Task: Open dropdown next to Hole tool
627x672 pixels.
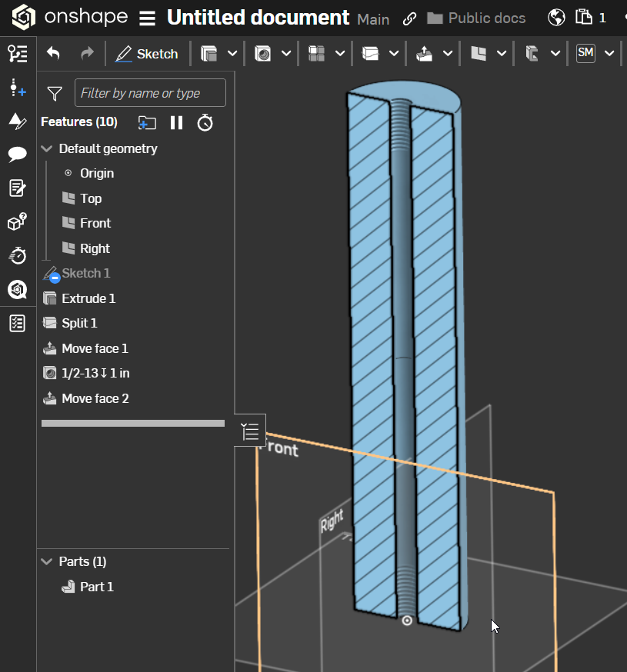Action: [286, 54]
